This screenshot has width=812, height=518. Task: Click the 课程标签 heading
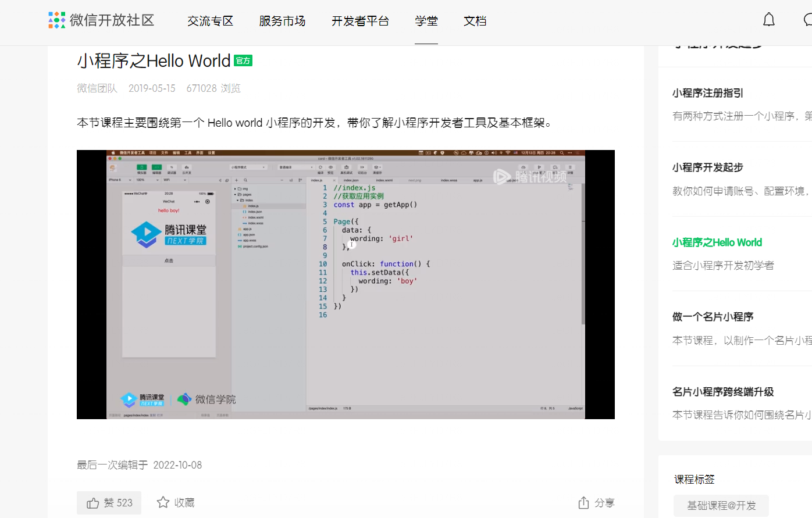[695, 480]
